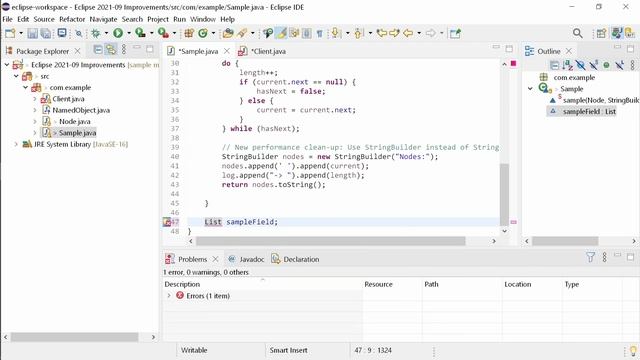The height and width of the screenshot is (360, 640).
Task: Click the tip of the day lightbulb
Action: tap(633, 351)
